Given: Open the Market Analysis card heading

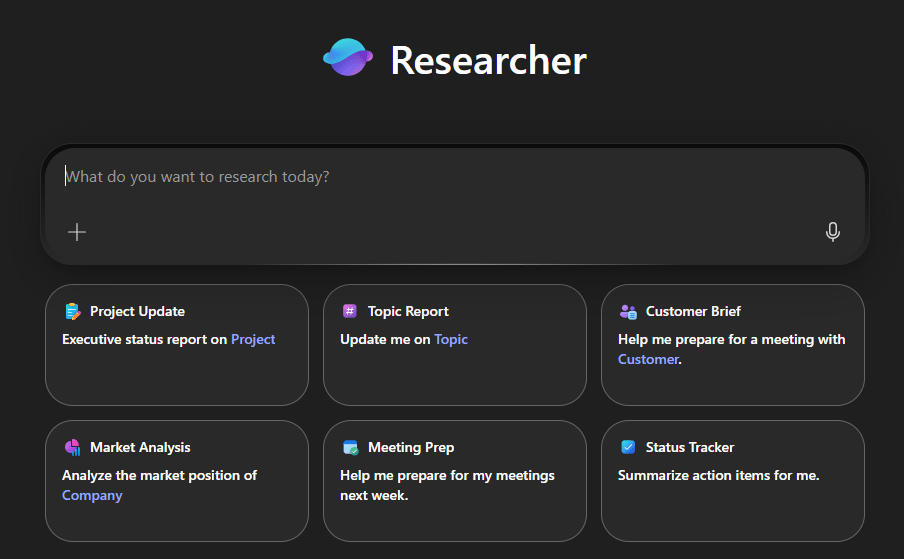Looking at the screenshot, I should 140,447.
